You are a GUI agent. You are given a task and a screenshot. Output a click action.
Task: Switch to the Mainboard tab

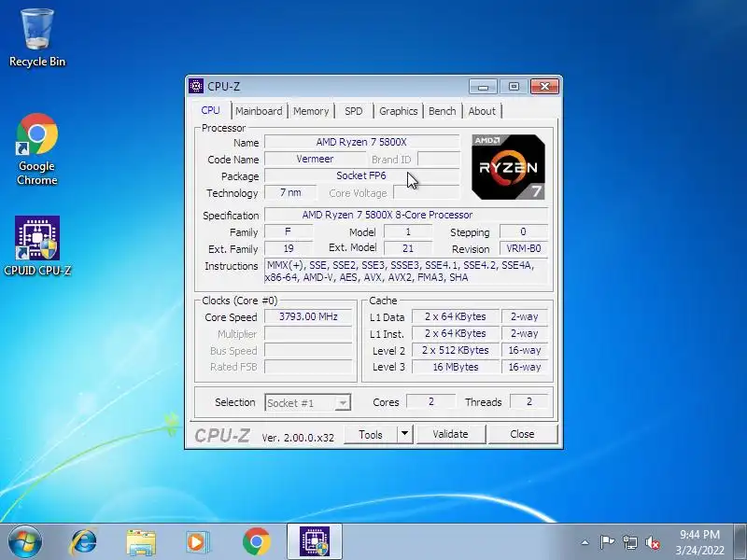(259, 111)
